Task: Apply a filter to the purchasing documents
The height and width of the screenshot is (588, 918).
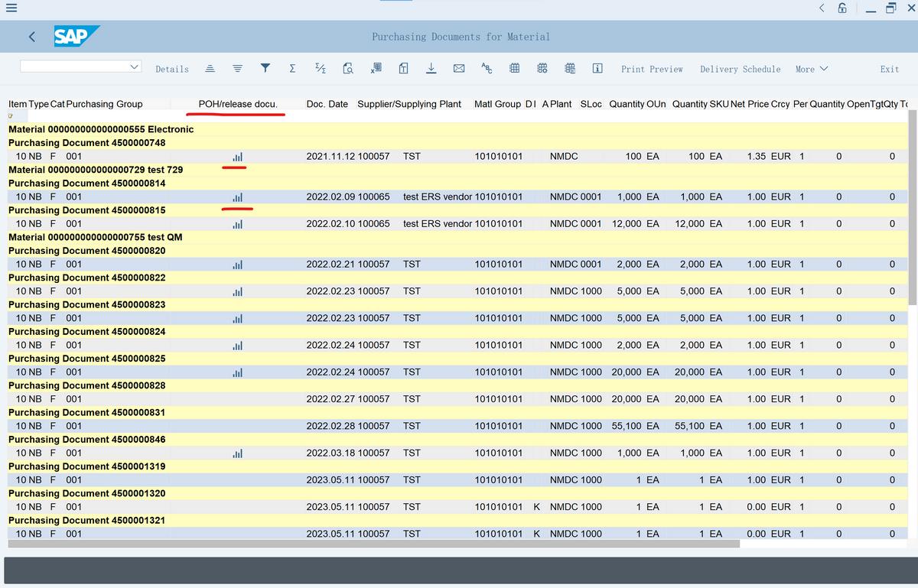Action: [x=265, y=68]
